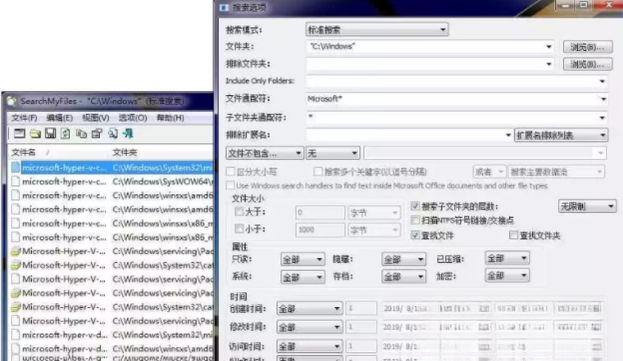Click the yellow open-folder toolbar icon
The width and height of the screenshot is (623, 361).
click(x=35, y=134)
